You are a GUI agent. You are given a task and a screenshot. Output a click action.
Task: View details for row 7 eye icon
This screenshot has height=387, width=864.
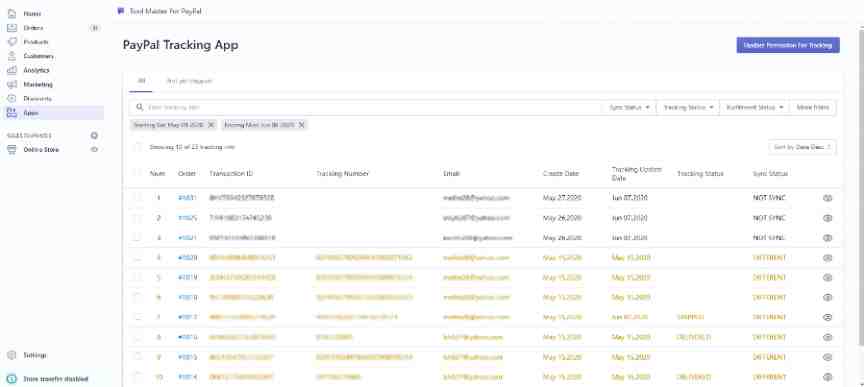click(827, 317)
